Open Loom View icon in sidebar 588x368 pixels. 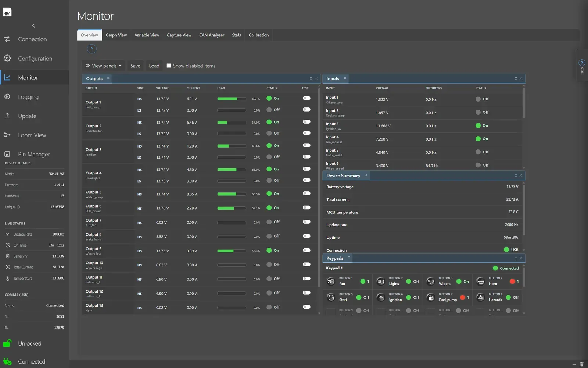pyautogui.click(x=7, y=135)
